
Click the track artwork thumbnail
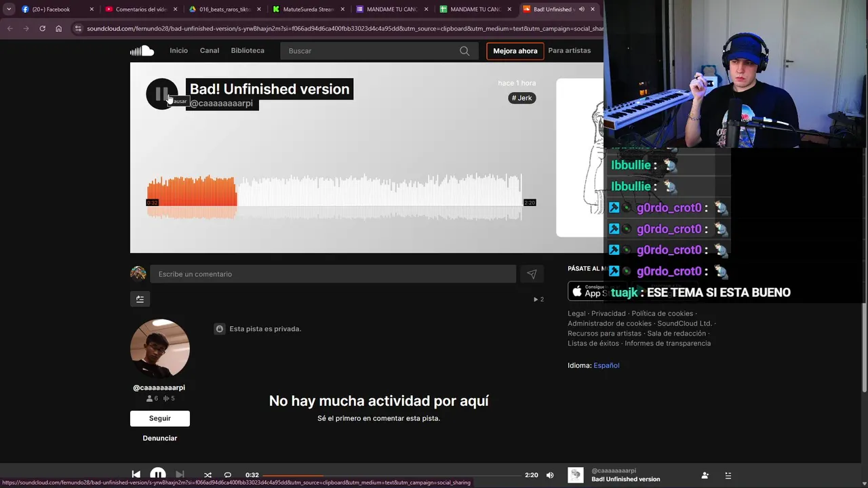coord(580,157)
